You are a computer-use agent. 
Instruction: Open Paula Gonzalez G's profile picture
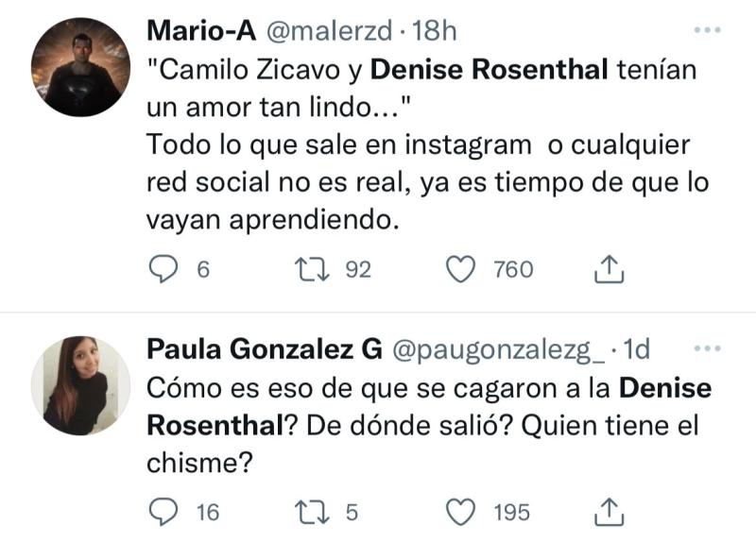click(x=80, y=385)
